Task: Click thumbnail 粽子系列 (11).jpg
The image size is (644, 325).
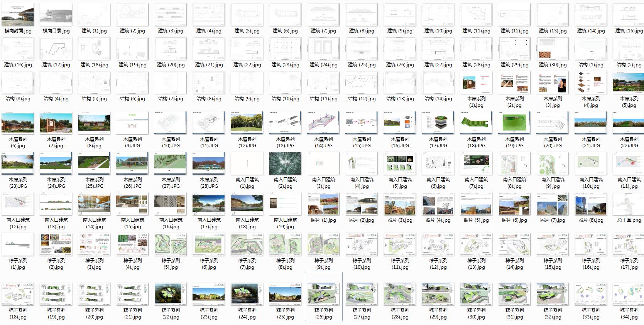Action: (400, 245)
